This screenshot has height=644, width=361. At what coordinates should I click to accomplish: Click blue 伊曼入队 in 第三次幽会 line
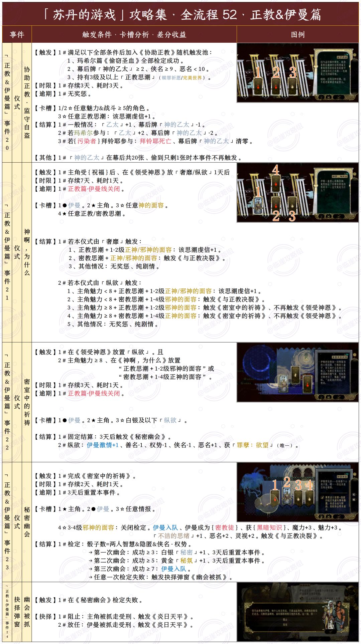[173, 569]
